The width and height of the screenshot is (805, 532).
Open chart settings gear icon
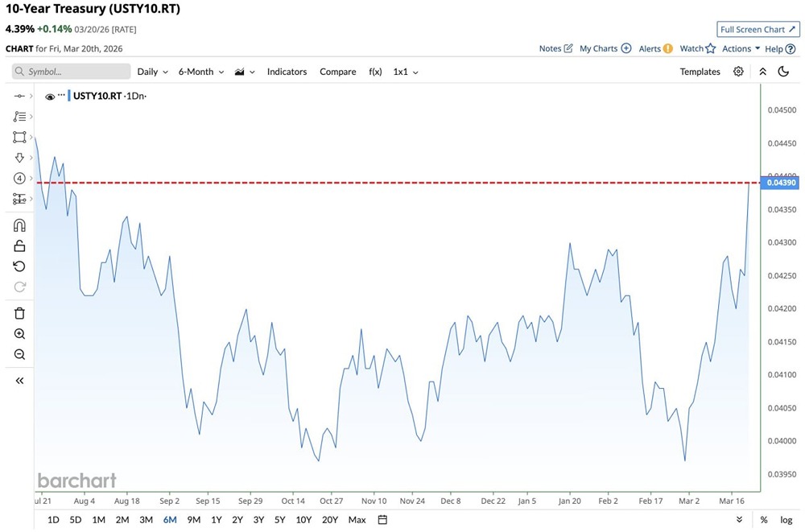pos(738,72)
